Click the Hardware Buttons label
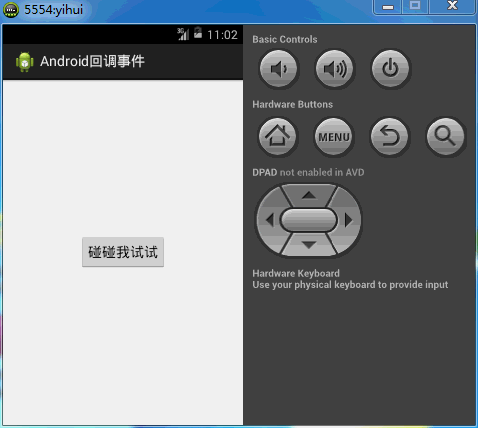The image size is (478, 428). 292,104
